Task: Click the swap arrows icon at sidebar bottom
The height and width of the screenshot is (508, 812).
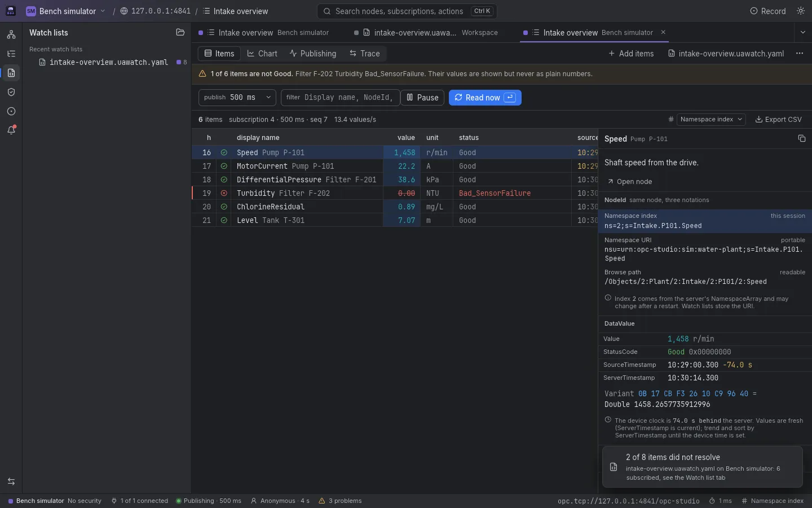Action: tap(11, 481)
